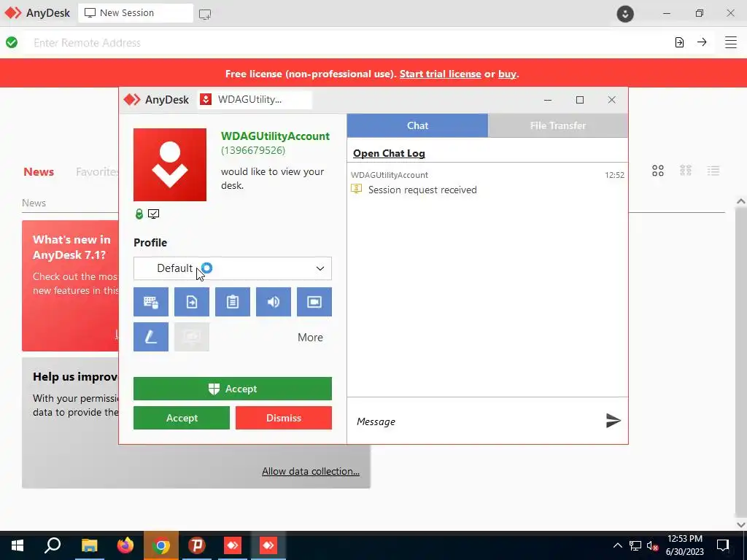
Task: Show hidden system tray icons
Action: 617,545
